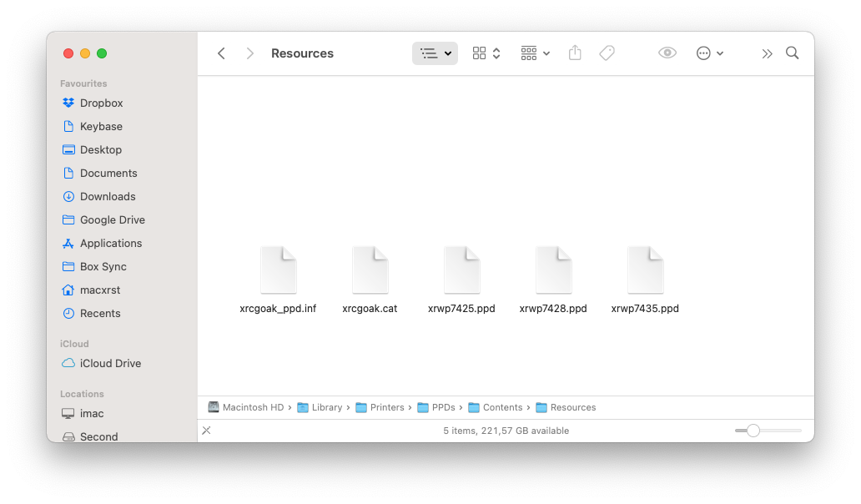Open Desktop from the sidebar
Screen dimensions: 861x504
100,150
